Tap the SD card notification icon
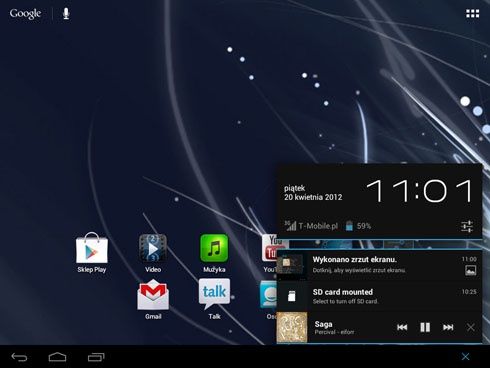The width and height of the screenshot is (490, 368). pos(292,296)
